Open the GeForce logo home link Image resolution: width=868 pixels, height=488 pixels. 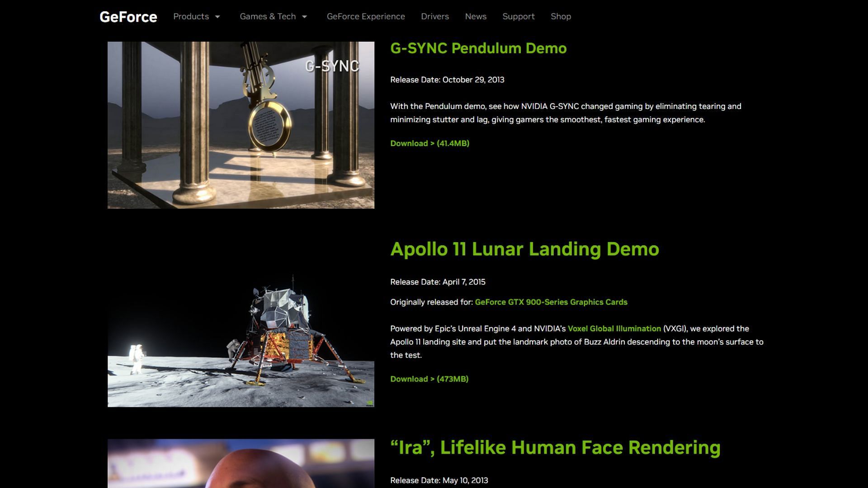click(x=128, y=17)
